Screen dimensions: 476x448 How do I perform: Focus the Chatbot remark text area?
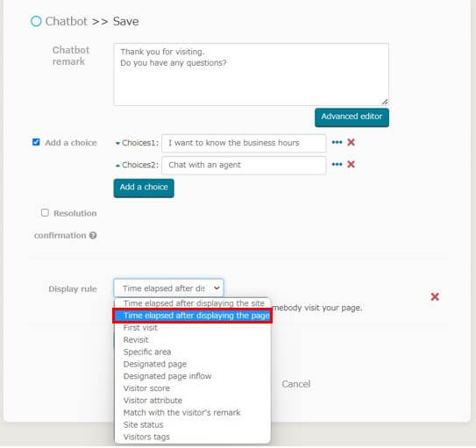click(252, 75)
